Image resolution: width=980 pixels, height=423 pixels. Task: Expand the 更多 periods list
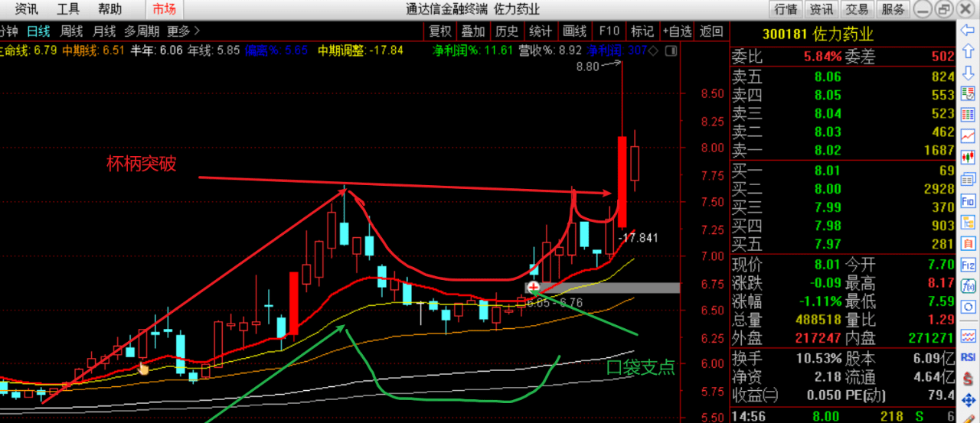[x=184, y=31]
